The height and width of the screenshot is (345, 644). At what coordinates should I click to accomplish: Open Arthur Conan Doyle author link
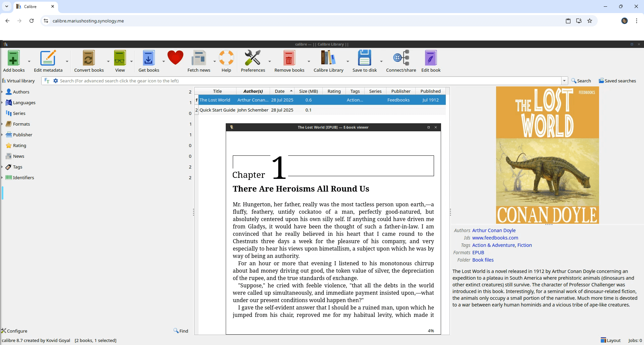click(x=494, y=230)
